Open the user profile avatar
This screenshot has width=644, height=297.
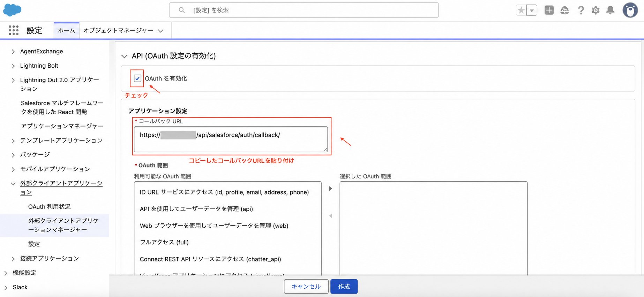pyautogui.click(x=630, y=10)
